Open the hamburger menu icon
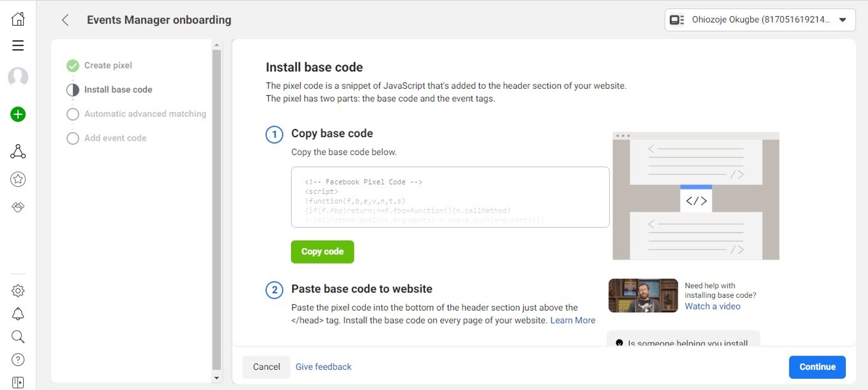 [18, 45]
